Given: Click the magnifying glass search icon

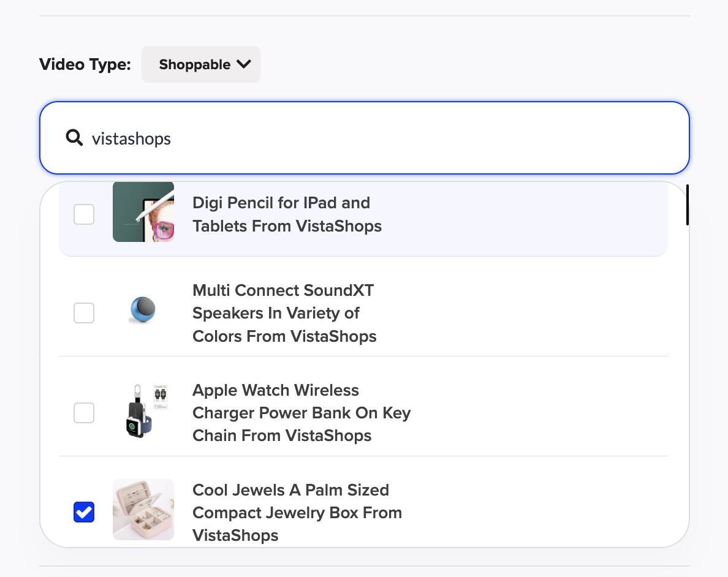Looking at the screenshot, I should (x=74, y=138).
